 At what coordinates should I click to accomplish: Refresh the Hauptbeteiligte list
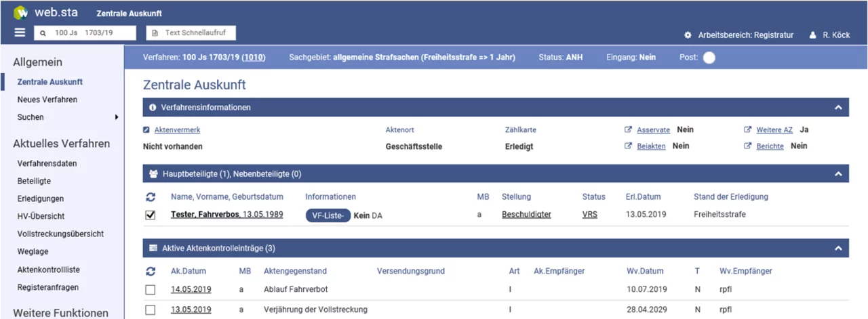[x=151, y=197]
